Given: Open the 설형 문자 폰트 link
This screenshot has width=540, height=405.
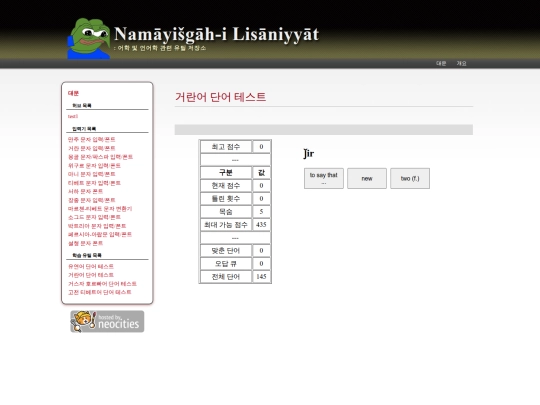Looking at the screenshot, I should click(x=85, y=243).
